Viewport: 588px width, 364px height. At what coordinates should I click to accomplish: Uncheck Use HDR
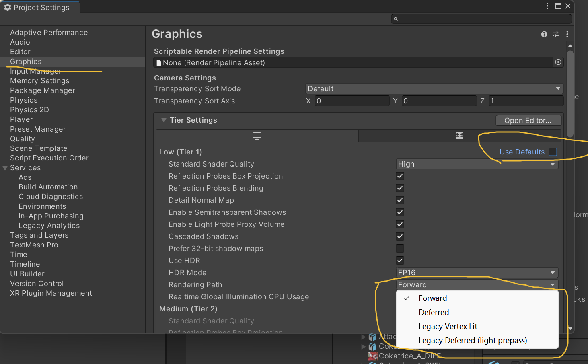(x=400, y=260)
